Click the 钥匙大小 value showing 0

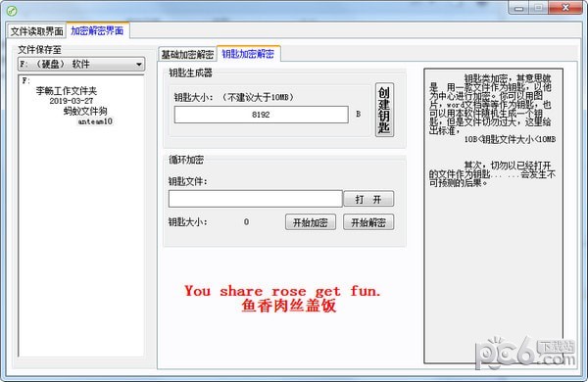click(x=246, y=222)
